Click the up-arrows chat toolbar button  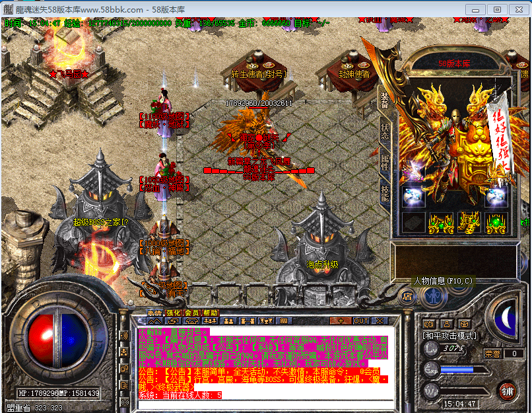(x=153, y=320)
